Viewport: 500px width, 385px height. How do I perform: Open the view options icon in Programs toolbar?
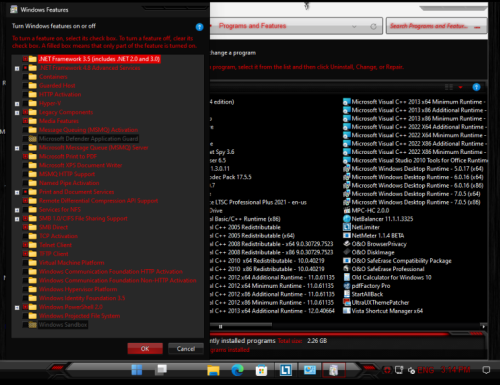coord(449,87)
